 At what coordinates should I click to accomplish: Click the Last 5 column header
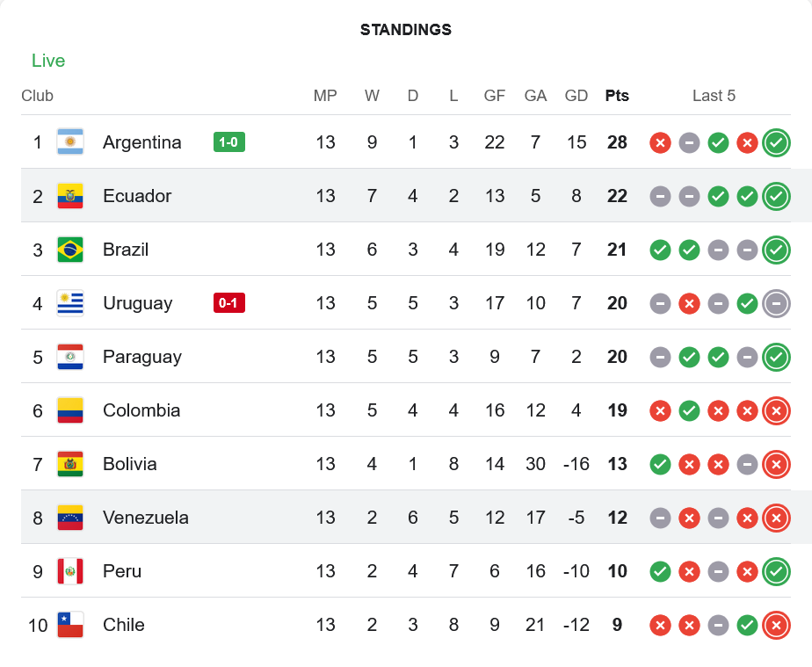click(x=714, y=96)
